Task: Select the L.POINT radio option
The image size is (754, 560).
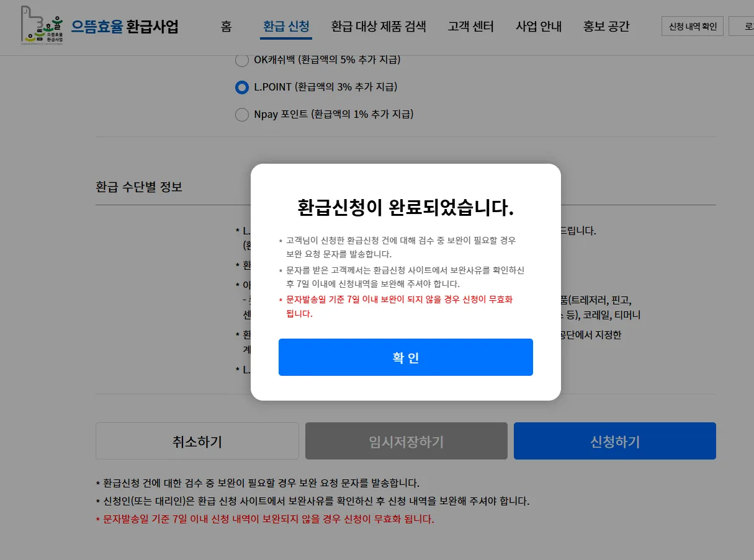Action: click(x=241, y=87)
